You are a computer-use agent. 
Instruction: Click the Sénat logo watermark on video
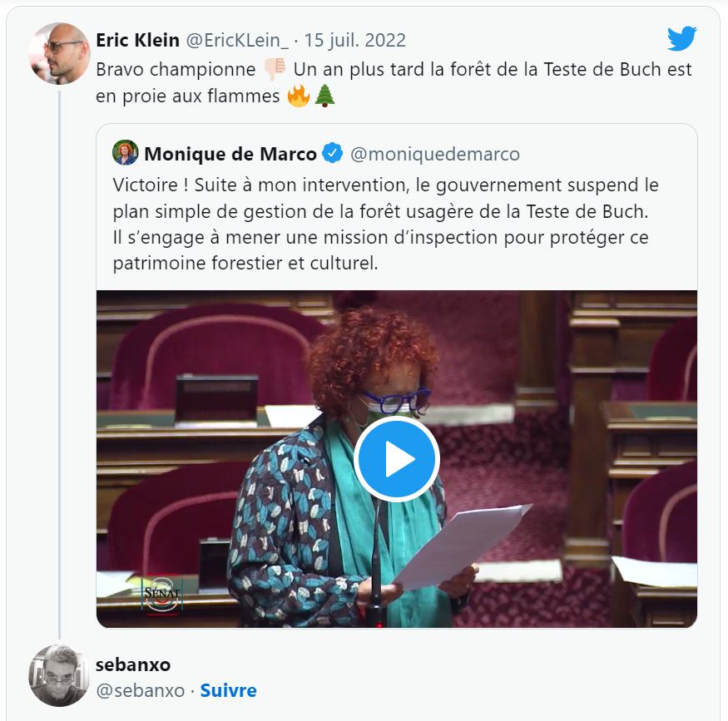(x=161, y=594)
